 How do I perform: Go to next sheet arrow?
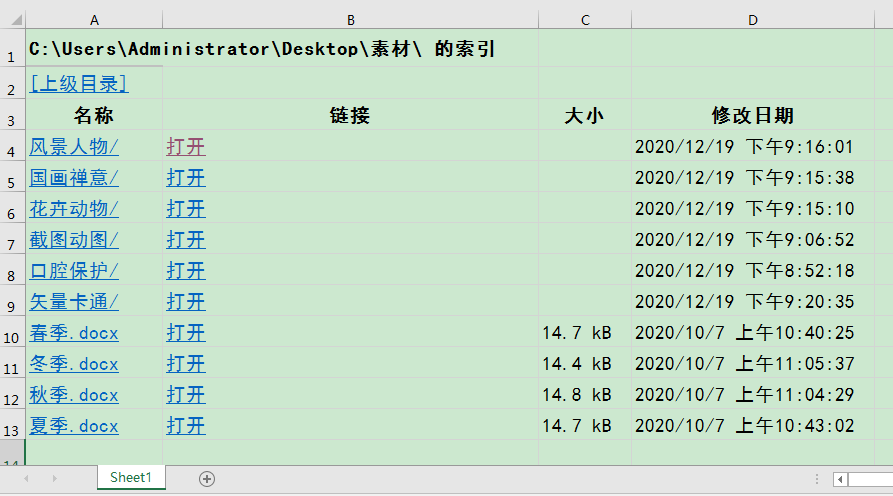point(55,479)
